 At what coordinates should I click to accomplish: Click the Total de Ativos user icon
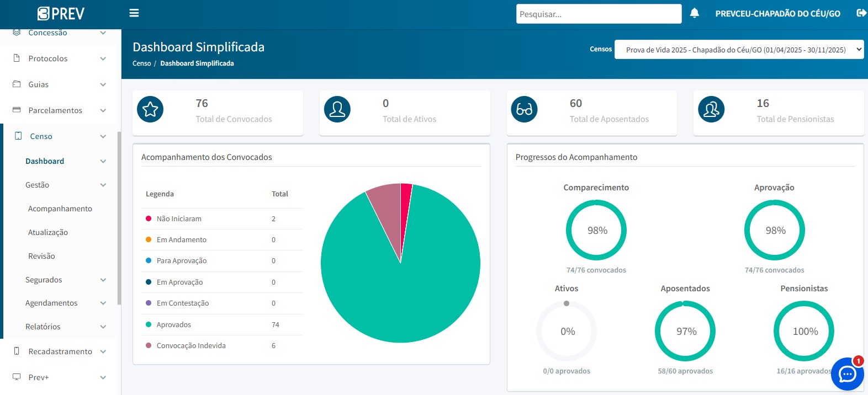(337, 109)
